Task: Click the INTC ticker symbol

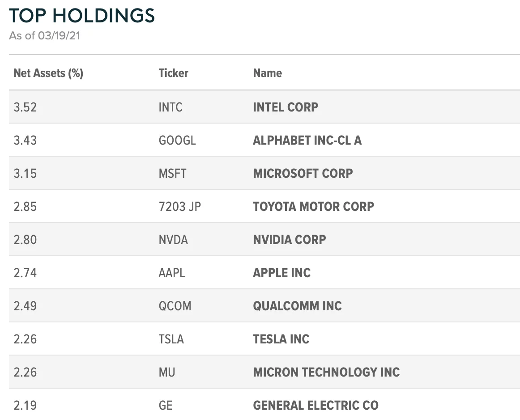Action: click(170, 107)
